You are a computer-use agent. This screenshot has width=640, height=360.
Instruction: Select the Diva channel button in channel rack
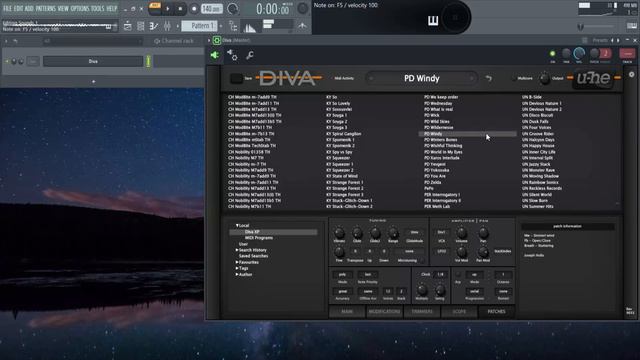click(x=93, y=61)
